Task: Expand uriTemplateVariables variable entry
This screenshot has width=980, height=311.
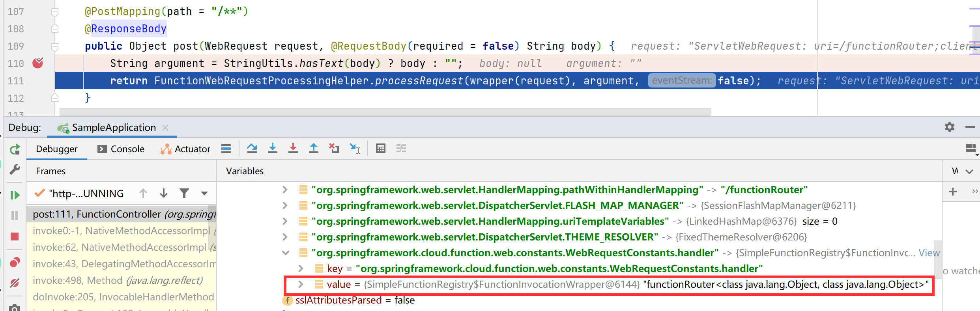Action: coord(285,221)
